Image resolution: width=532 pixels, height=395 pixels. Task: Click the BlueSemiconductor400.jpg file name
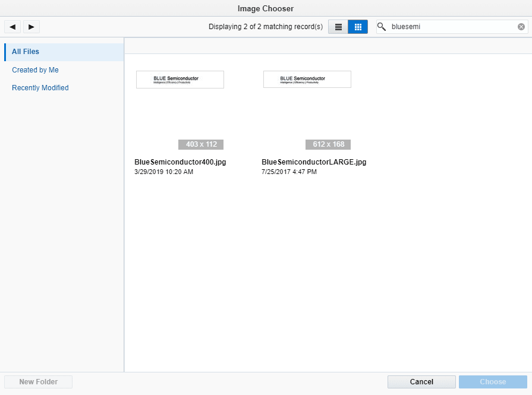(x=180, y=162)
